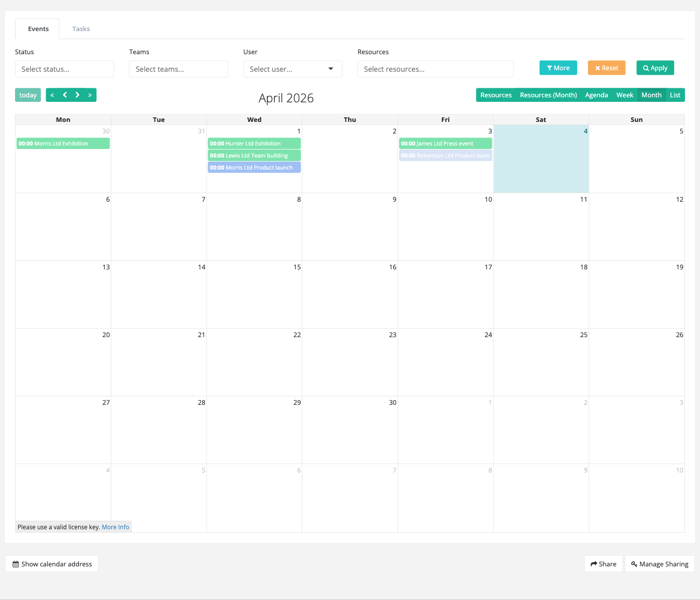Click the Sun column header
The image size is (700, 600).
(636, 119)
